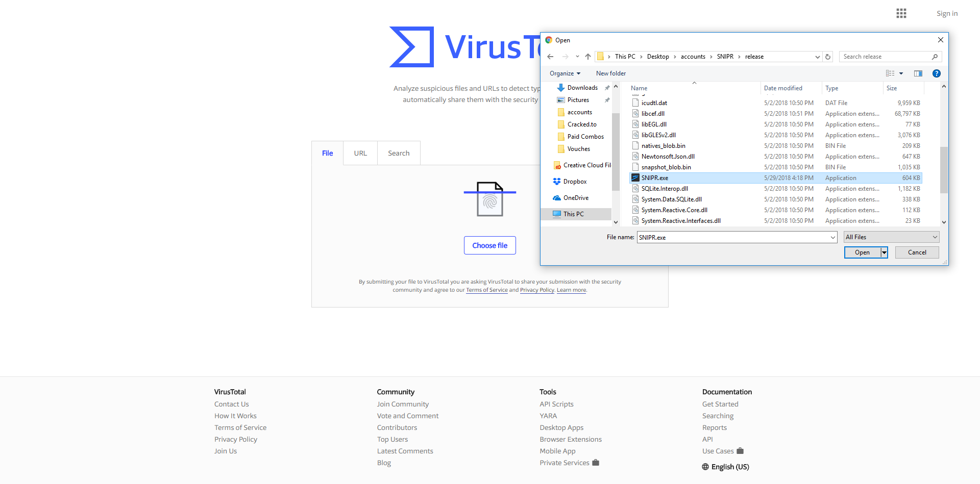Select the Cracked.to folder
This screenshot has width=980, height=484.
click(582, 124)
